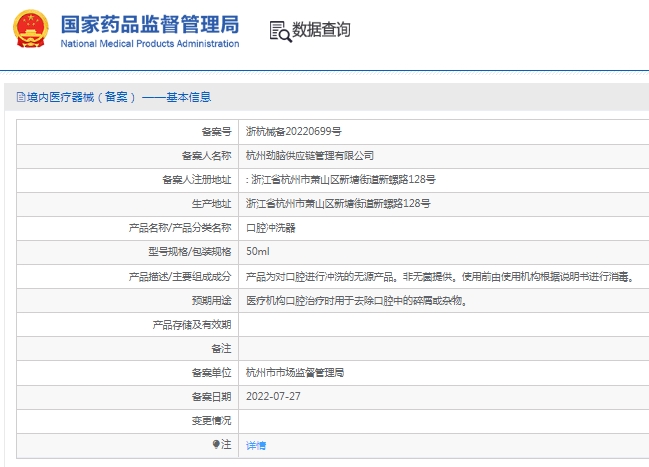The image size is (649, 467).
Task: Select the value 杭州市市场监督管理局
Action: coord(295,373)
